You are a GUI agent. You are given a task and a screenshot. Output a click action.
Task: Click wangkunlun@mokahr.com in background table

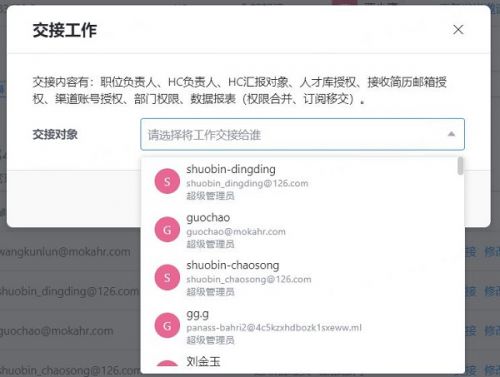tap(65, 252)
